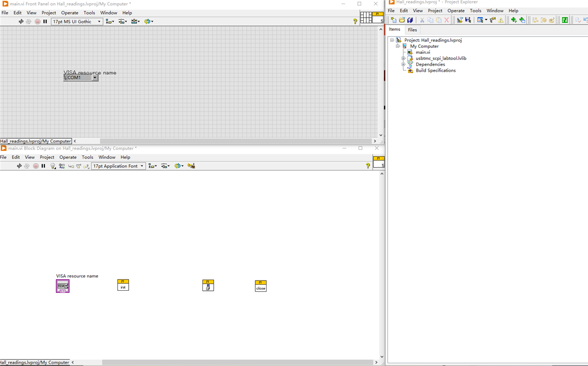Expand the usbtmc_scpi_labtool.lvlib node
The width and height of the screenshot is (588, 366).
pyautogui.click(x=403, y=58)
